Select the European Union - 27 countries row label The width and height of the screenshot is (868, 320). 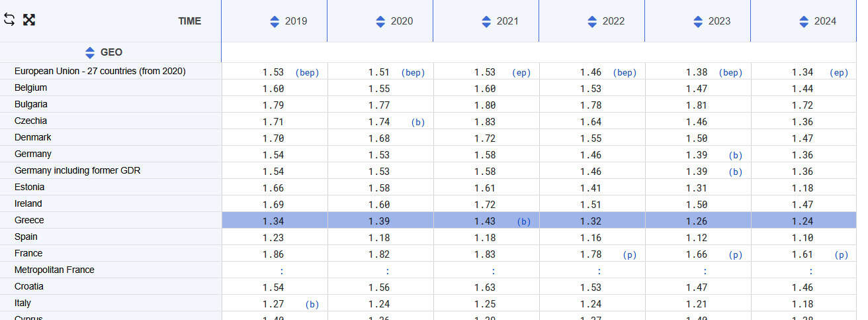click(100, 71)
